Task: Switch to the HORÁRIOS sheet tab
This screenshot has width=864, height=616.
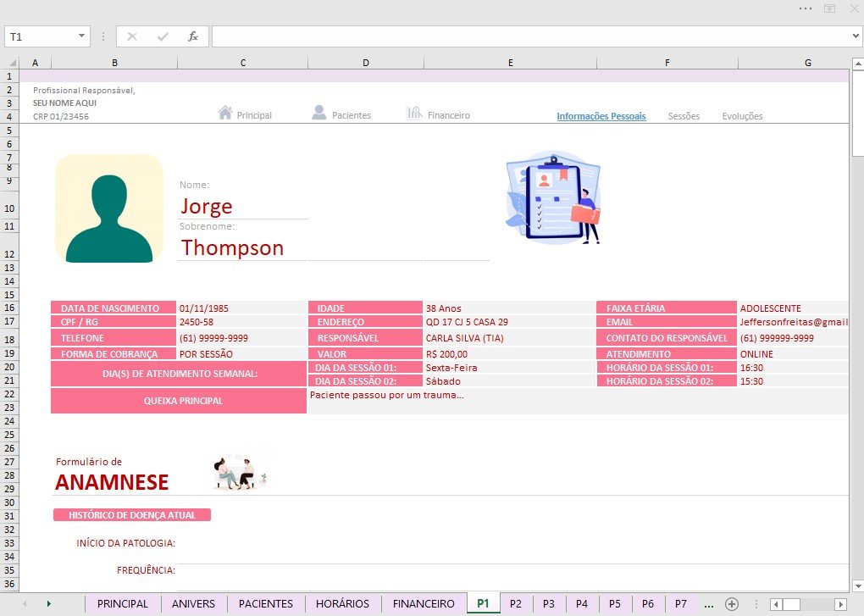Action: (342, 604)
